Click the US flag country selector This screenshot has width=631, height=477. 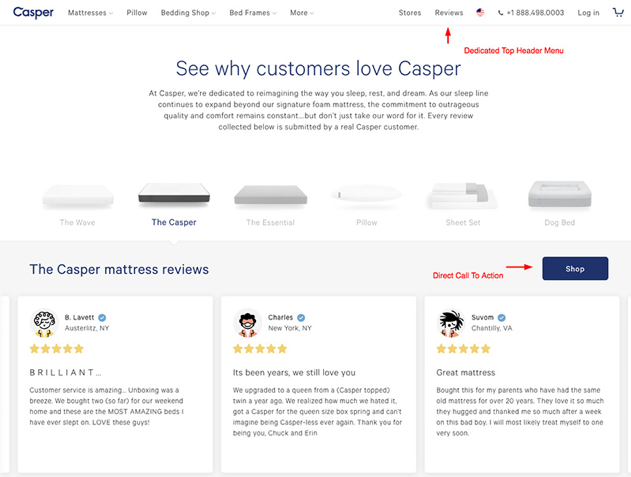(x=481, y=13)
